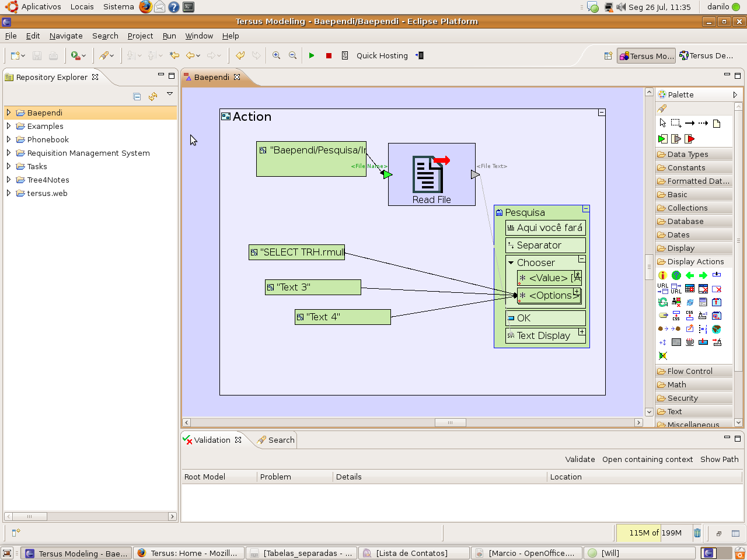Collapse the Pesquisa element using its minus toggle
Screen dimensions: 747x560
point(586,209)
